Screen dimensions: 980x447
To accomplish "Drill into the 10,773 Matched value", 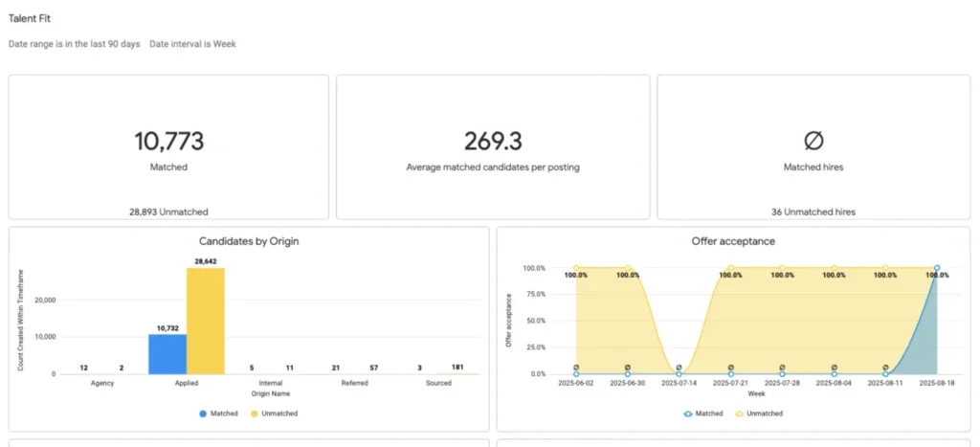I will (x=168, y=142).
